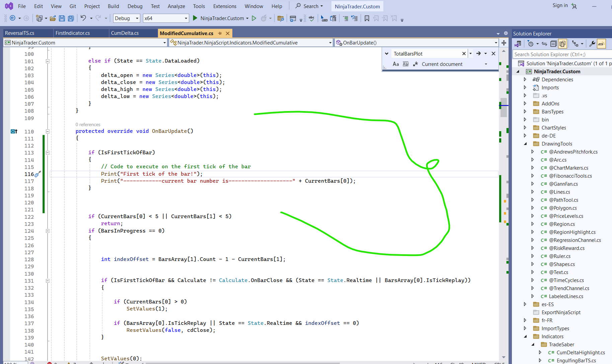Split the editor with the split-window icon

click(504, 43)
